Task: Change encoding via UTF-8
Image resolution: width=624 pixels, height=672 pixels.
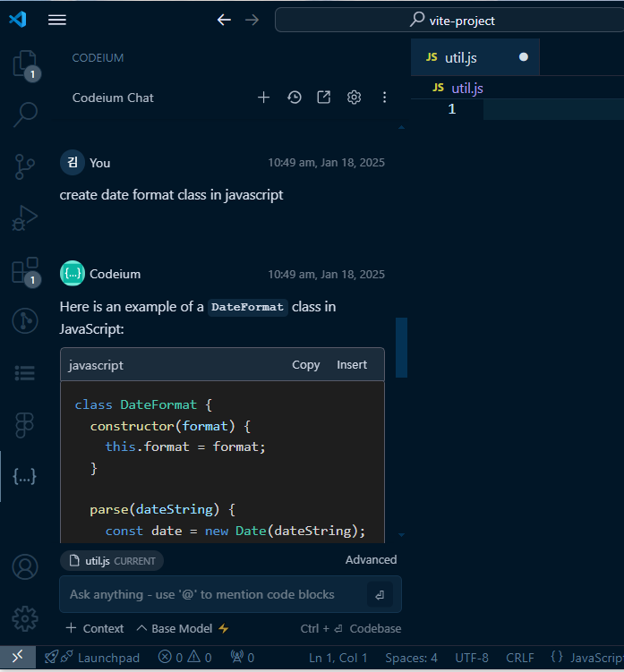Action: point(471,658)
